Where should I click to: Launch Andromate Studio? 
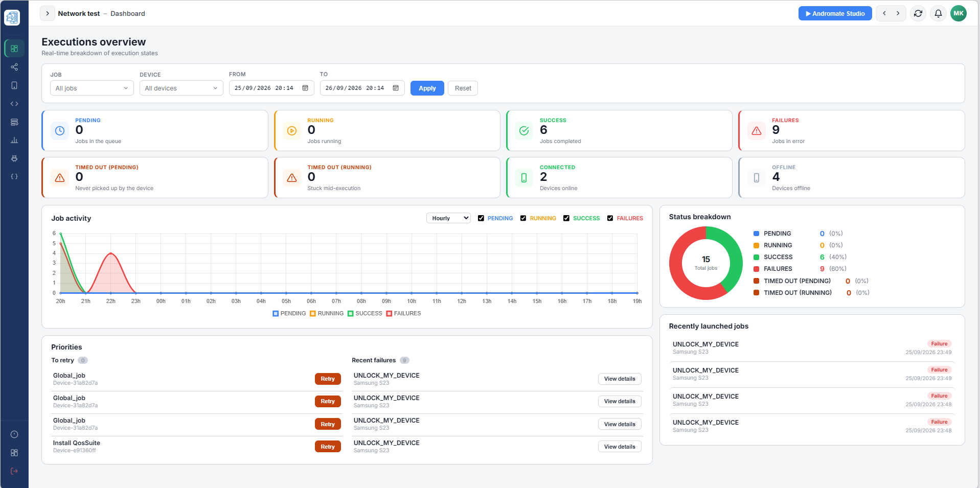(x=835, y=13)
